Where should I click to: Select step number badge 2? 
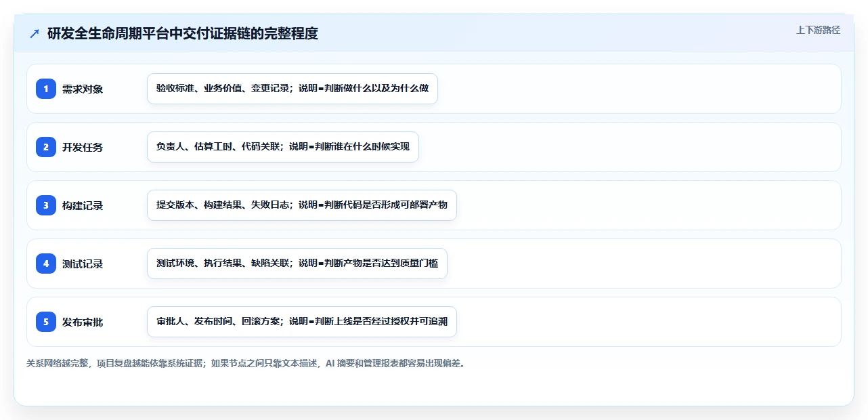(x=46, y=146)
